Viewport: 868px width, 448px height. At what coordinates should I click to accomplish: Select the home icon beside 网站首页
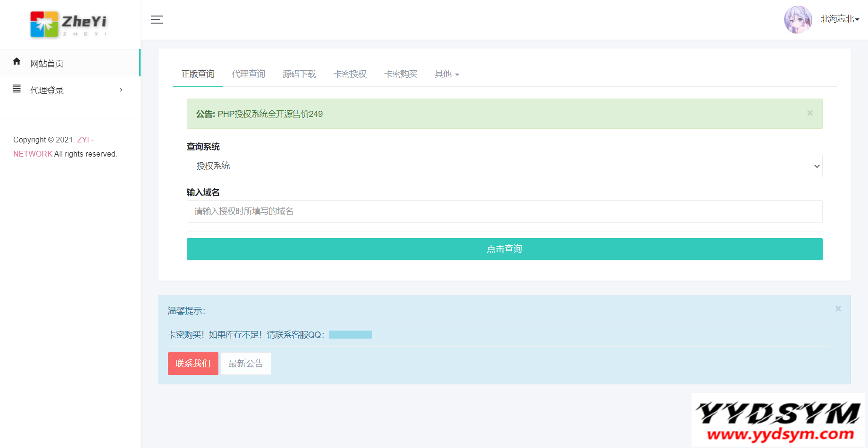pos(17,61)
